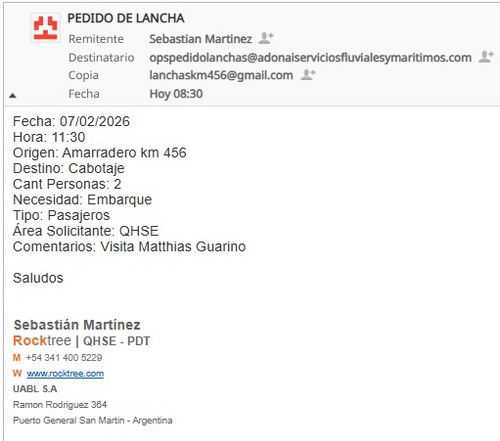Click the Remitente header label
Screen dimensions: 500x441
(x=96, y=39)
